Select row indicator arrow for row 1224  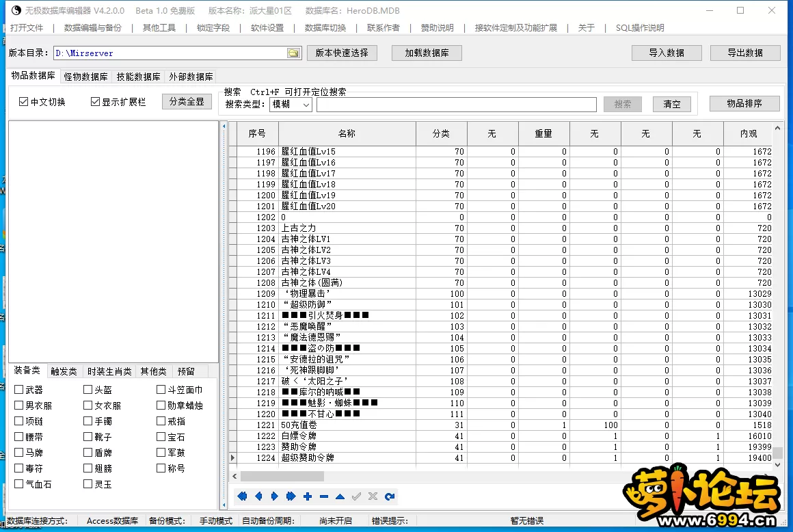[x=232, y=457]
